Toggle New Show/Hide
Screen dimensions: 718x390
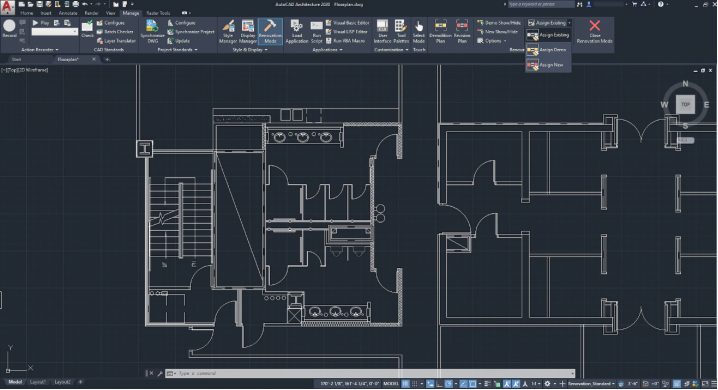point(498,32)
